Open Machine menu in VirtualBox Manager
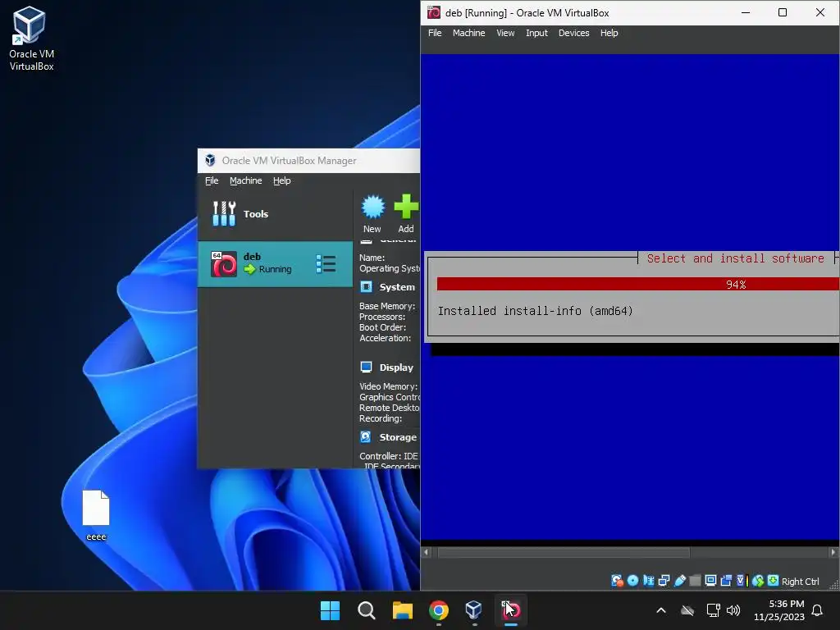This screenshot has width=840, height=630. 246,180
